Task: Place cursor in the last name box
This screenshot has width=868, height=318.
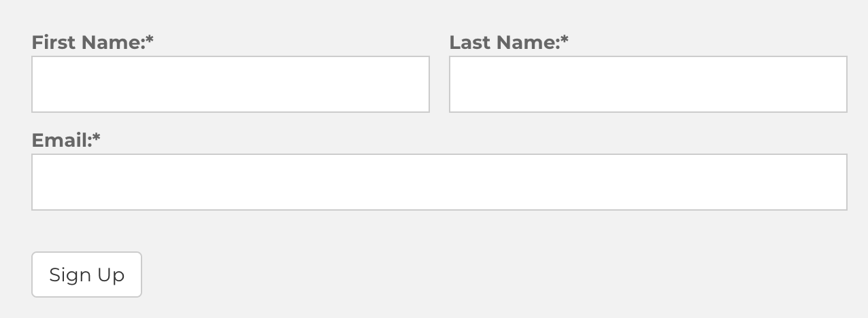Action: point(648,84)
